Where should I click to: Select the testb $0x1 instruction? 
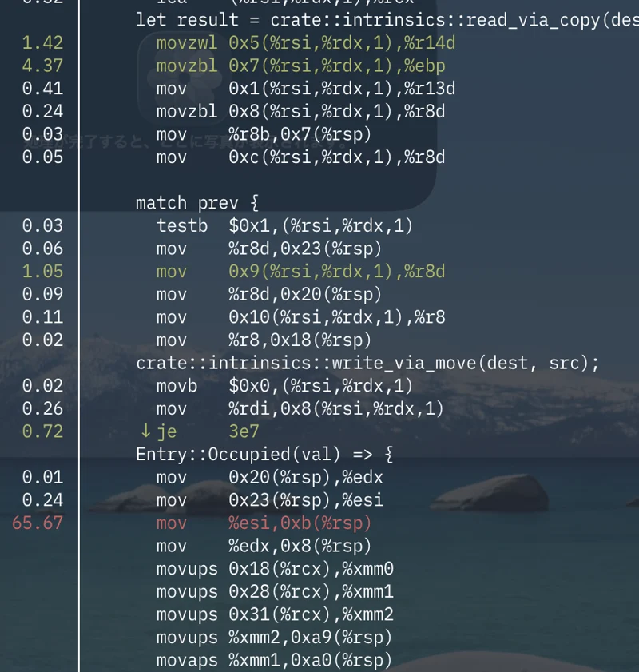(x=284, y=226)
